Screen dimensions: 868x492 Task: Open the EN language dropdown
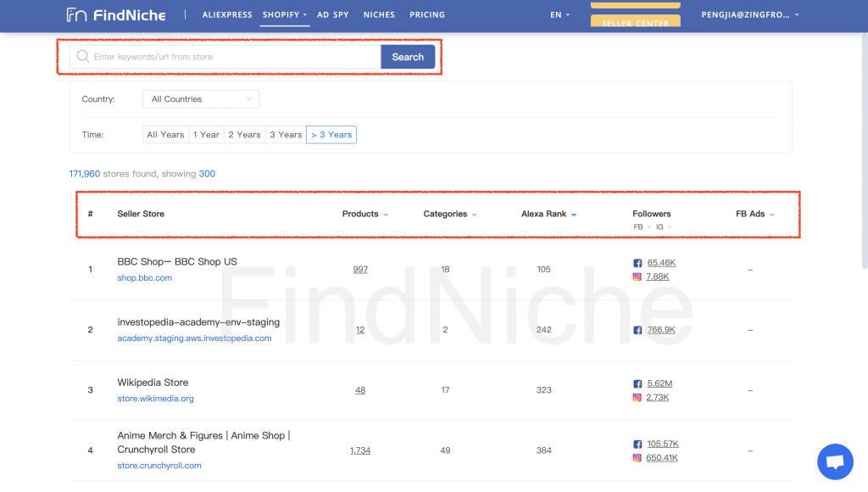pos(559,15)
